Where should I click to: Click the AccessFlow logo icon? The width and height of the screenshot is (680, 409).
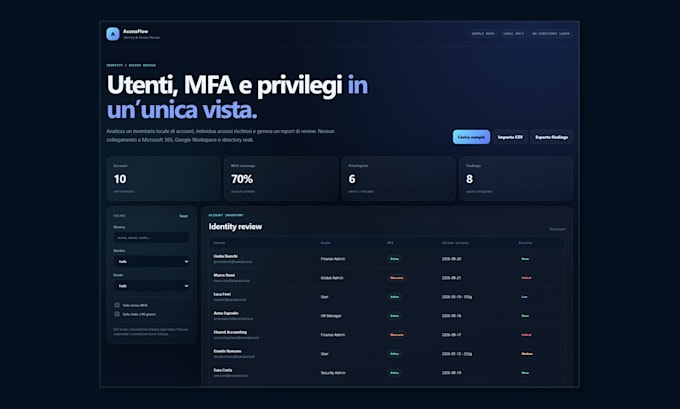[x=113, y=34]
